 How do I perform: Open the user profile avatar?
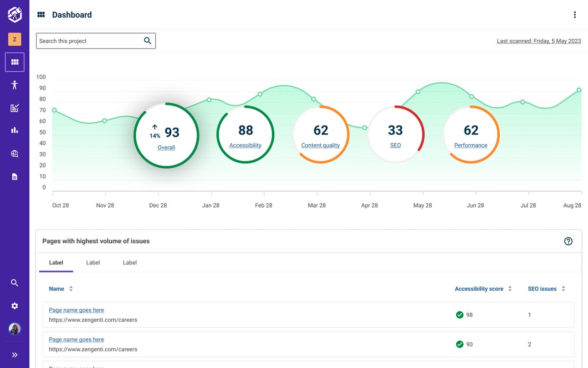pos(15,329)
